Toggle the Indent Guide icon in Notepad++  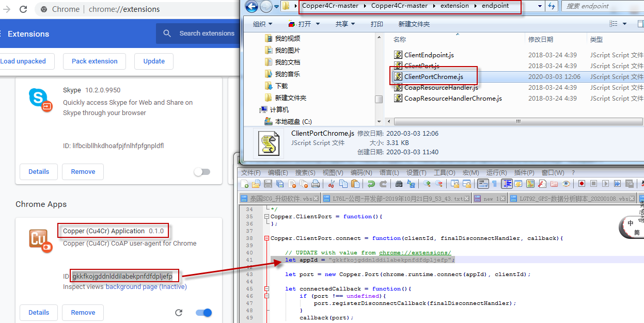[x=507, y=184]
